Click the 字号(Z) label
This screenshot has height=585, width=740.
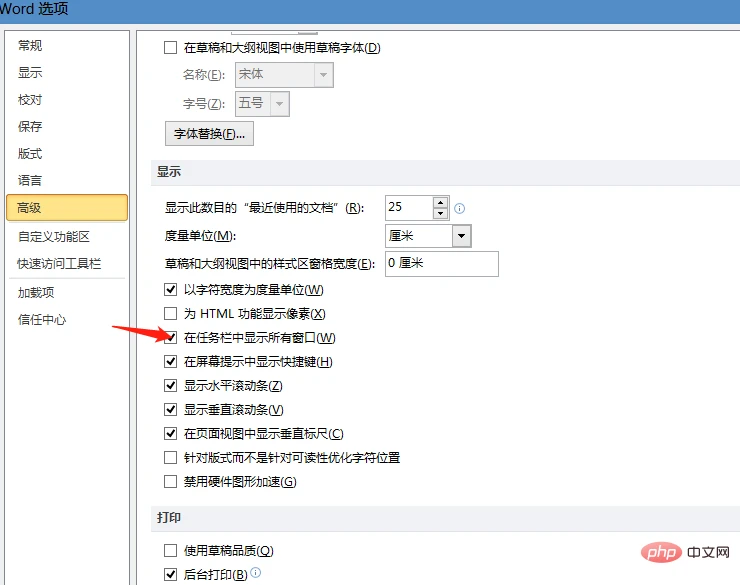203,103
